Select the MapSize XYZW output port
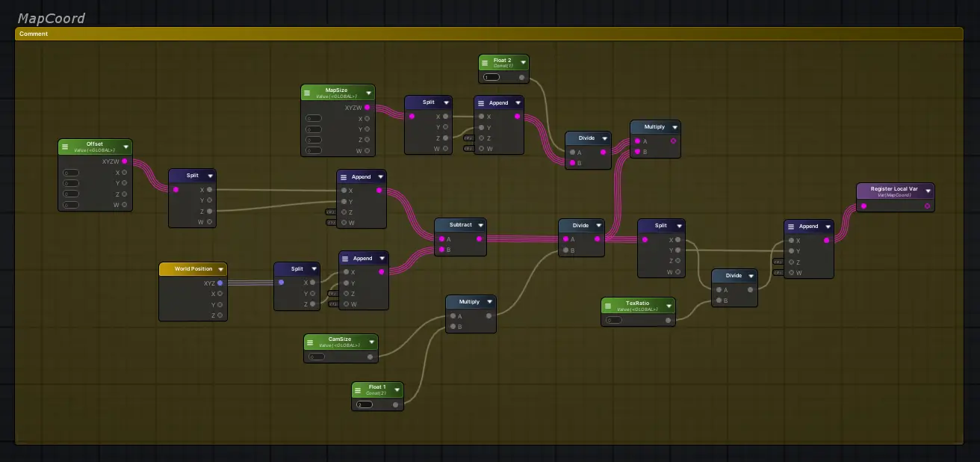Screen dimensions: 980x462 [367, 108]
